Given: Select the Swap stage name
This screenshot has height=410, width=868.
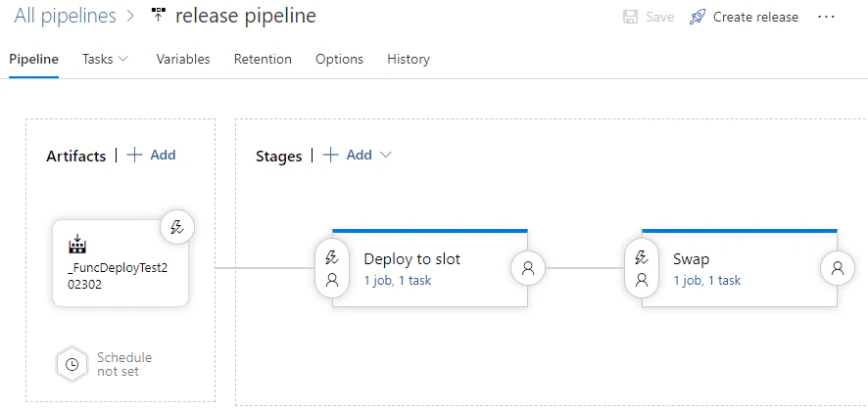Looking at the screenshot, I should (x=692, y=258).
